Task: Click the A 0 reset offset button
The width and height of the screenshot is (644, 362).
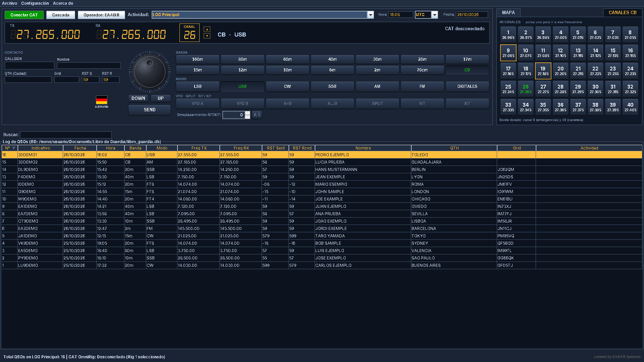Action: coord(257,115)
